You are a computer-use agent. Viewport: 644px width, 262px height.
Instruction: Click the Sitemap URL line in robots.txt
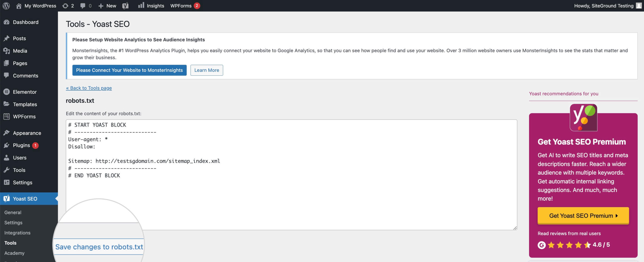tap(144, 161)
